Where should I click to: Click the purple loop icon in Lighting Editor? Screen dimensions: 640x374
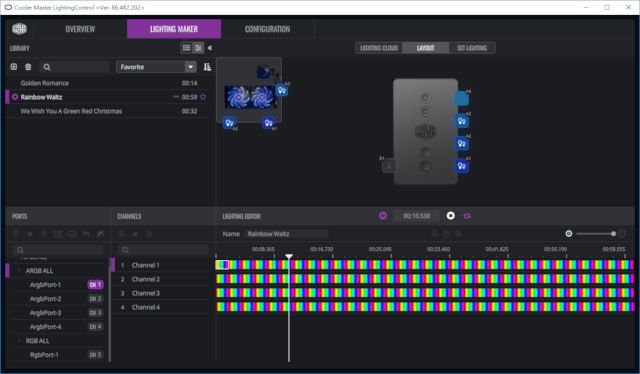(467, 216)
